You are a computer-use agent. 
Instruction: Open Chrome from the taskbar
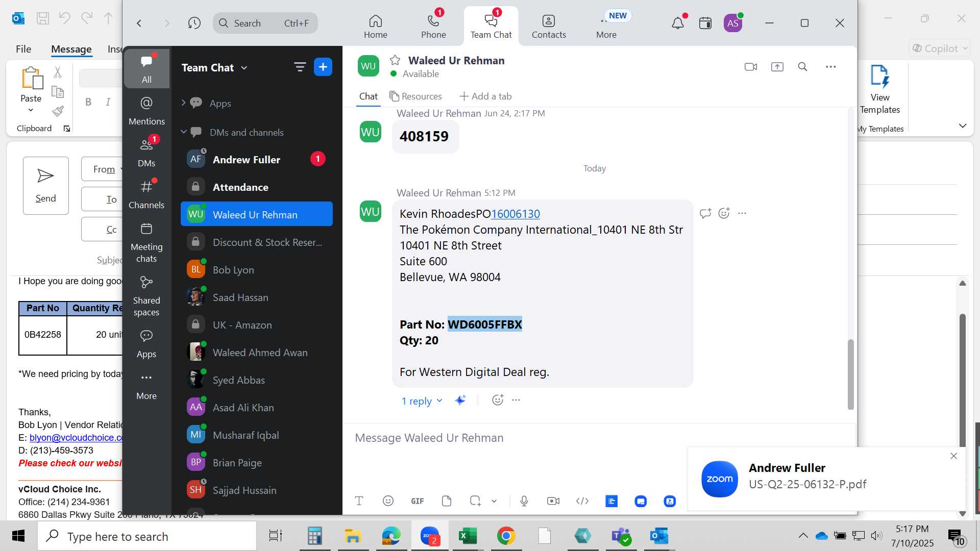[x=506, y=536]
